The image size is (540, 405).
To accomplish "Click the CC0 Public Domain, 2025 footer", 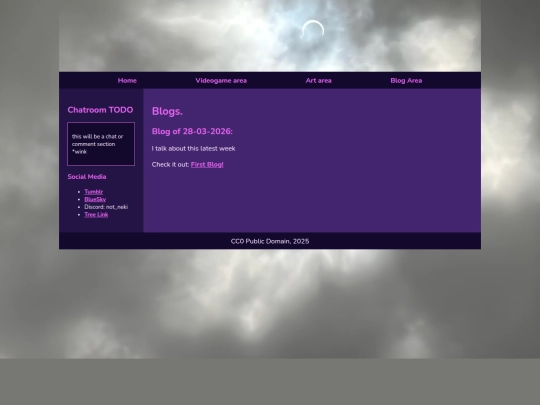I will (270, 241).
